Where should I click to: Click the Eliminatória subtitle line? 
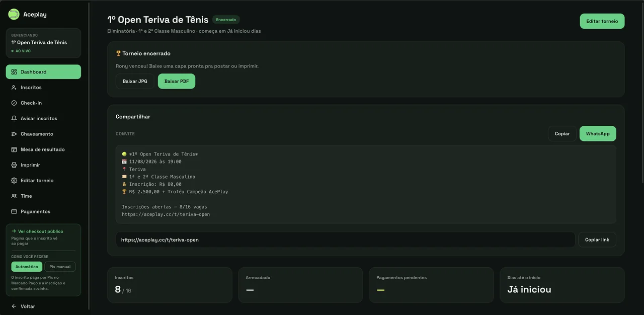point(184,31)
